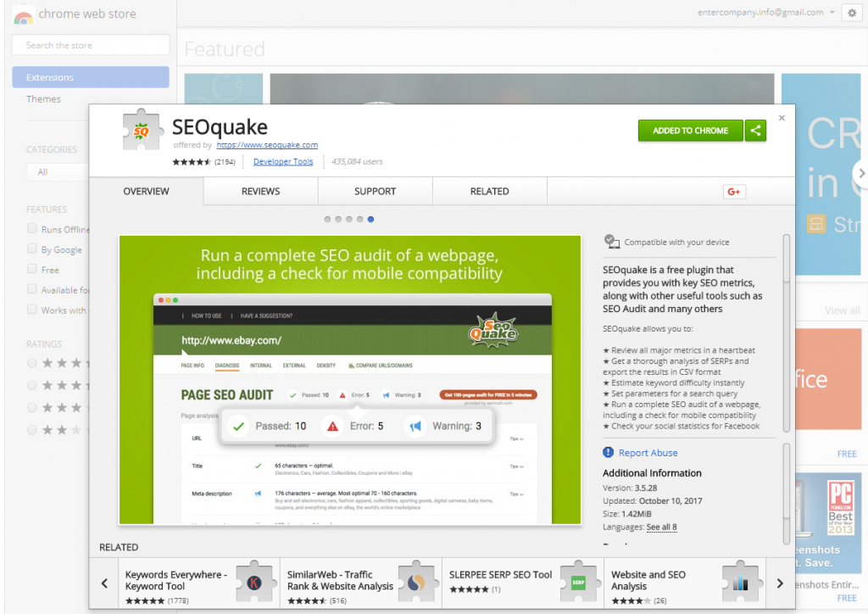Close the SEOquake details dialog
Image resolution: width=868 pixels, height=614 pixels.
(x=782, y=117)
